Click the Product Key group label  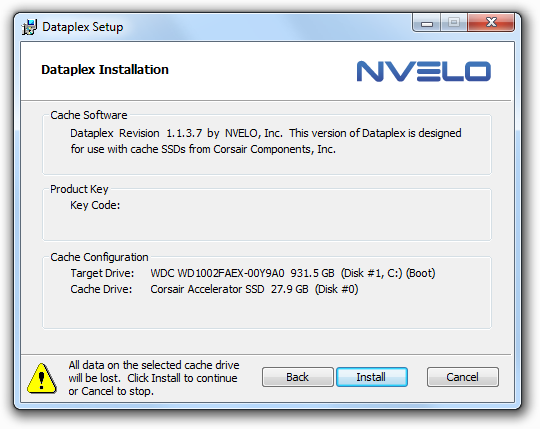pos(79,189)
